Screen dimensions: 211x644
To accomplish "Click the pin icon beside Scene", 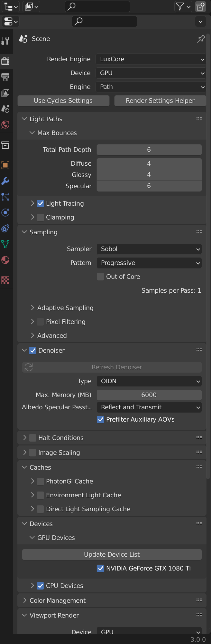I will [201, 39].
